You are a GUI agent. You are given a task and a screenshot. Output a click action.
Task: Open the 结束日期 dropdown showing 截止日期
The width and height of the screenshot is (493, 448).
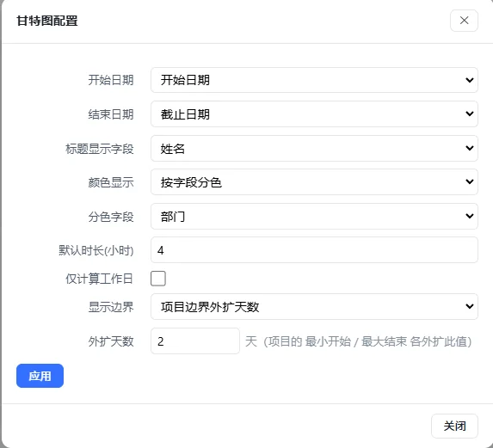coord(314,114)
